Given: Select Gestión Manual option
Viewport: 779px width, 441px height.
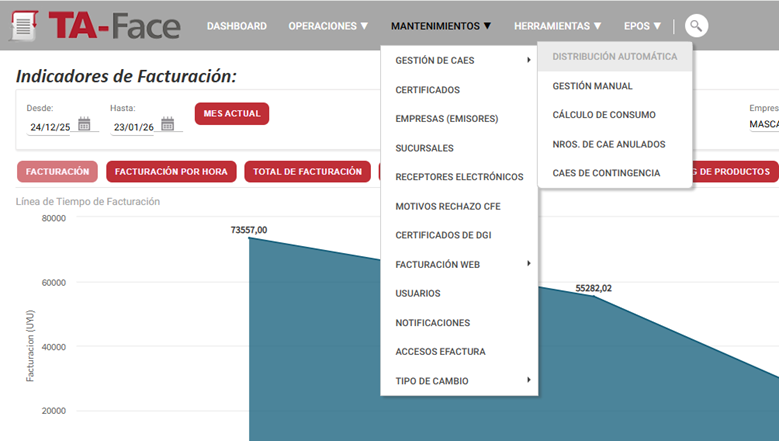Looking at the screenshot, I should (592, 86).
